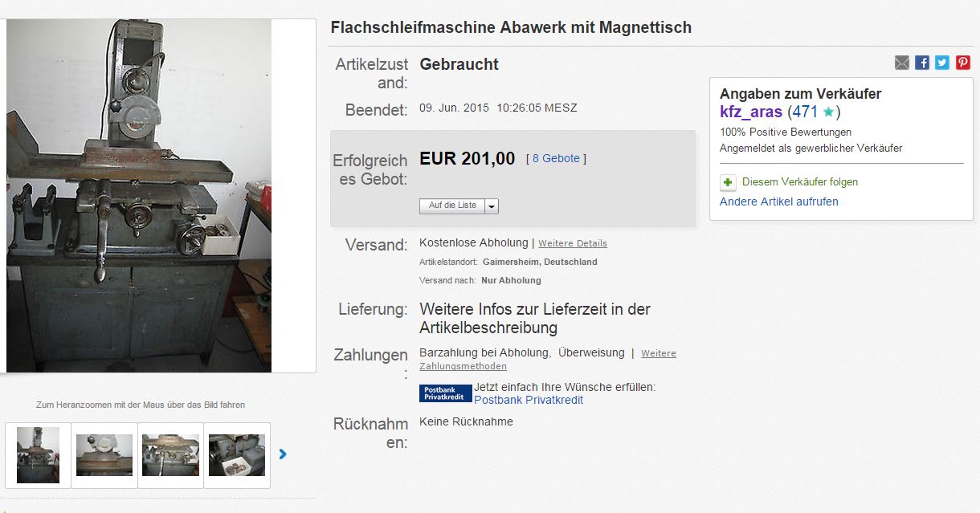Click the main grinding machine photo

(x=139, y=196)
